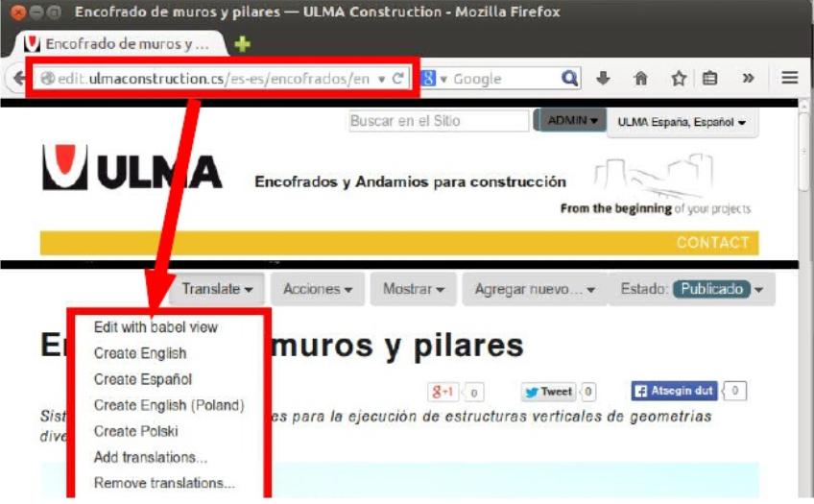This screenshot has height=504, width=814.
Task: Select Remove translations... entry
Action: pos(164,483)
